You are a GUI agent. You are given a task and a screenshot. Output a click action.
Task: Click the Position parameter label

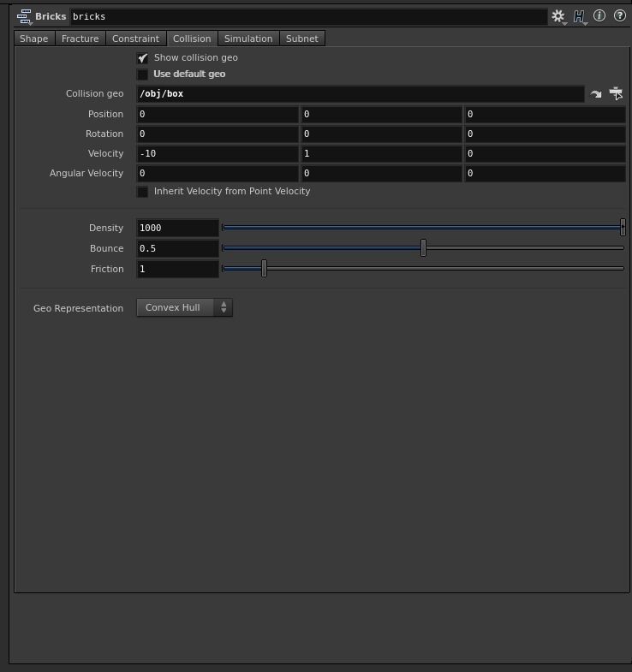[x=105, y=115]
